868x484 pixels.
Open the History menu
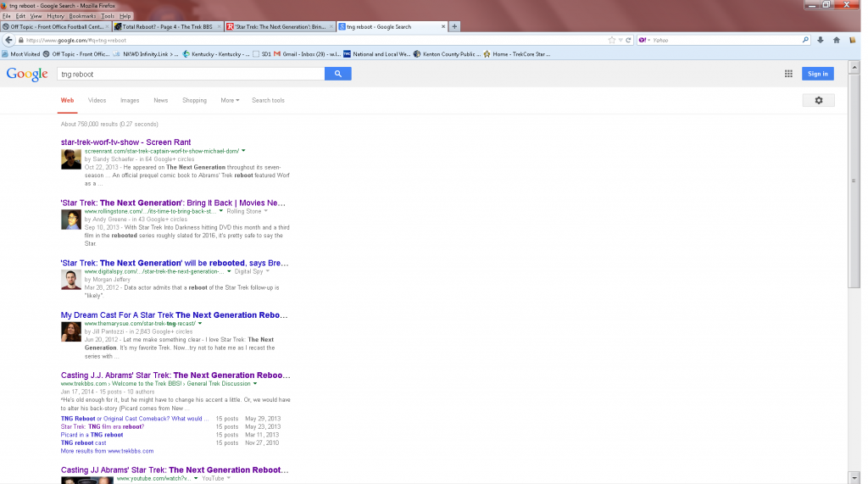[55, 16]
